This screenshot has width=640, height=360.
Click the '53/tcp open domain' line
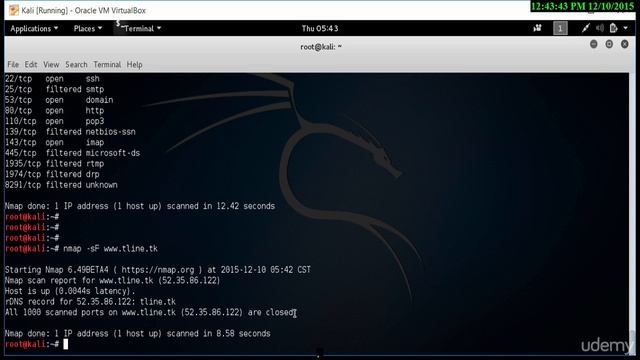pyautogui.click(x=59, y=100)
